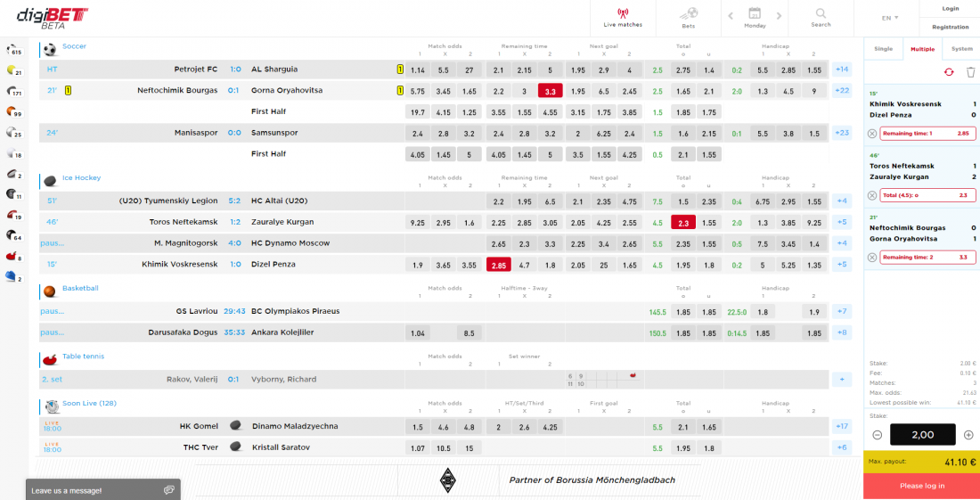Expand +22 markets for Neftochimik Bourgas

point(841,91)
